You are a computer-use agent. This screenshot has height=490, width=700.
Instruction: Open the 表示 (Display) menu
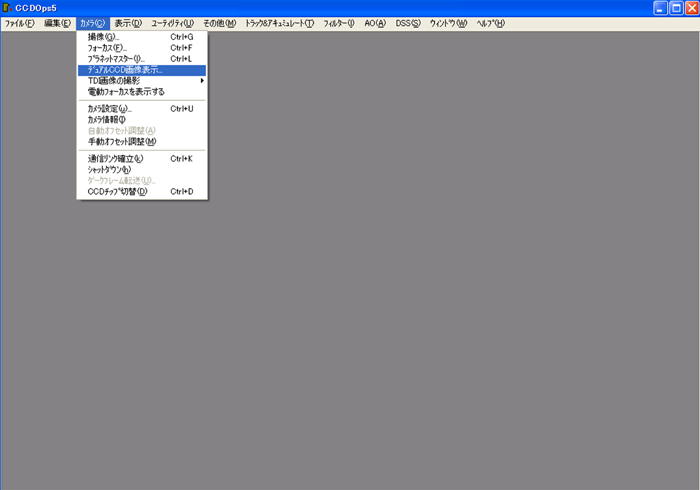(128, 23)
